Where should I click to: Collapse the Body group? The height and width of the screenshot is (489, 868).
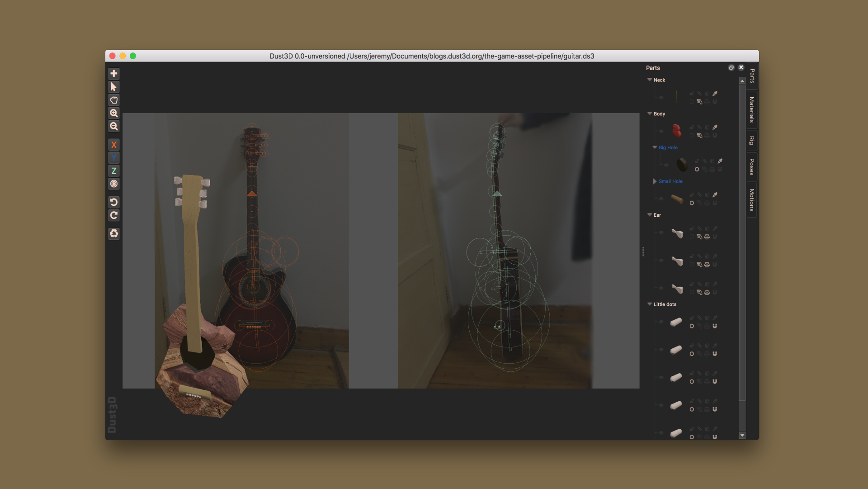(650, 114)
